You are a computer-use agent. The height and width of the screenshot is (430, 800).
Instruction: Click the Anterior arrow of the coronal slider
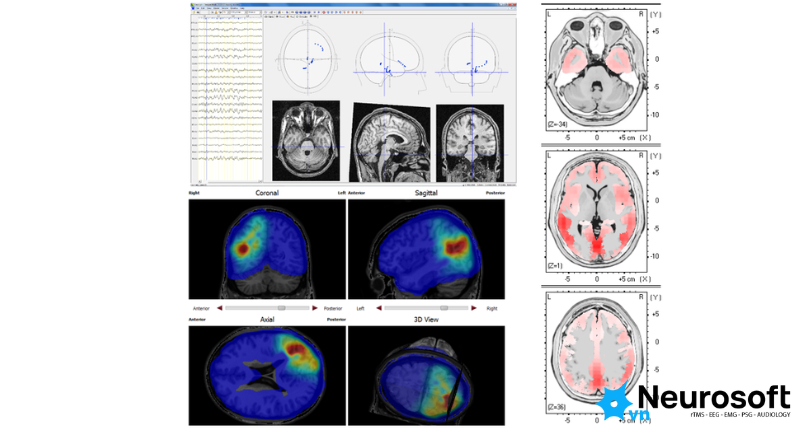coord(220,308)
